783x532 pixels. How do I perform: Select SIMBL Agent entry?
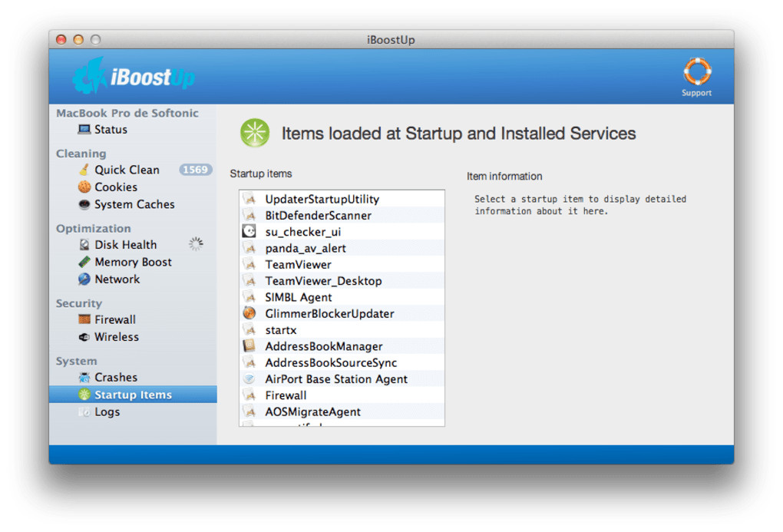[342, 297]
